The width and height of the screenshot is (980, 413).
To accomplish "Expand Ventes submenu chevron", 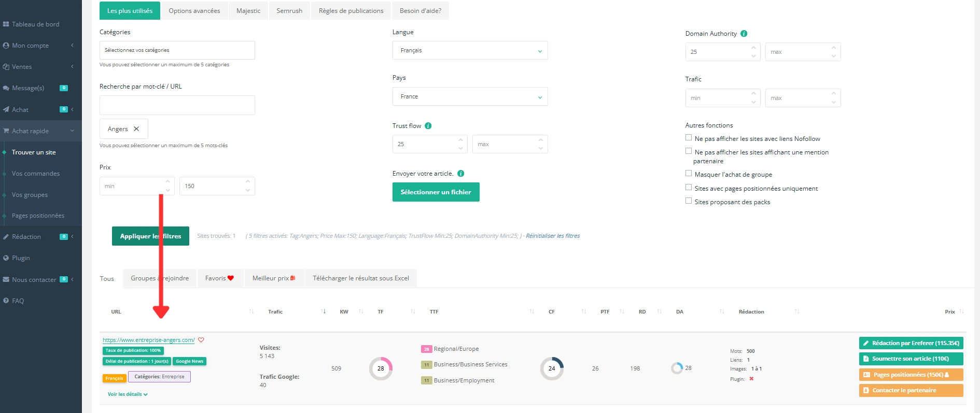I will 72,67.
